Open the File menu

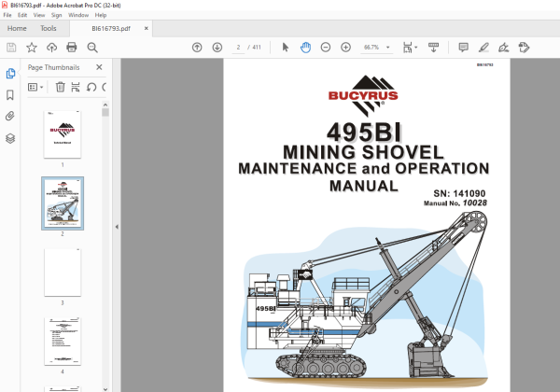(7, 15)
